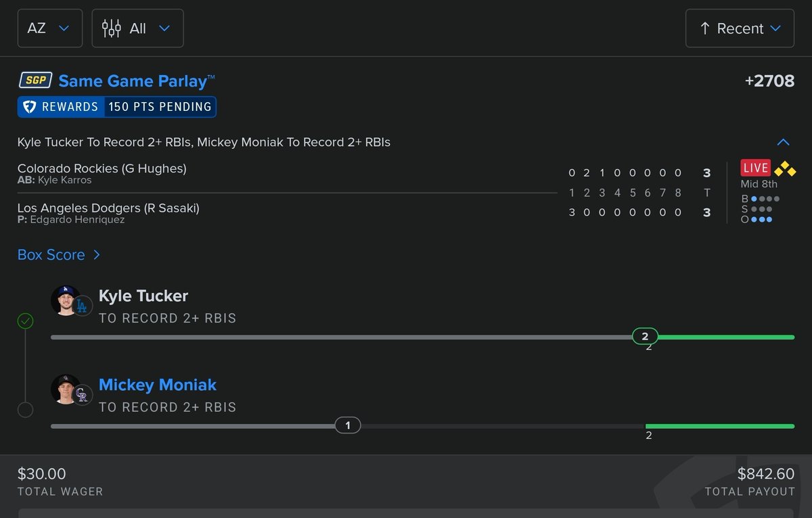This screenshot has width=812, height=518.
Task: Open the Mickey Moniak player link
Action: coord(158,385)
